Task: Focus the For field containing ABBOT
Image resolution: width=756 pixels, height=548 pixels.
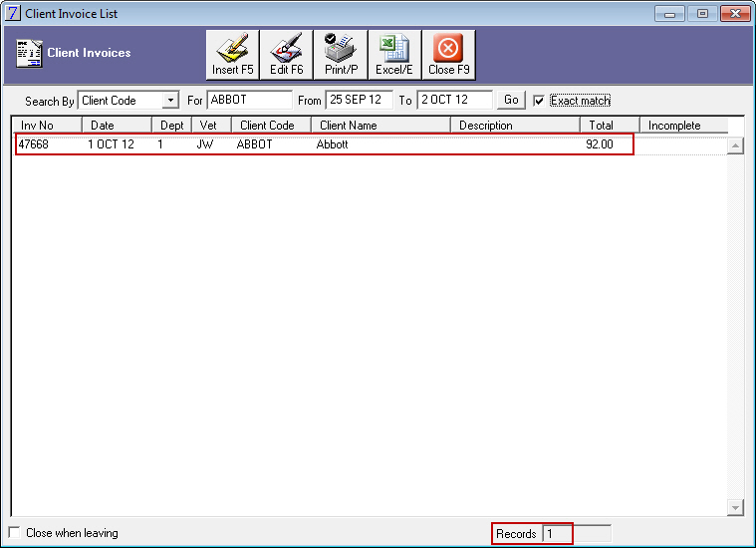Action: pyautogui.click(x=249, y=100)
